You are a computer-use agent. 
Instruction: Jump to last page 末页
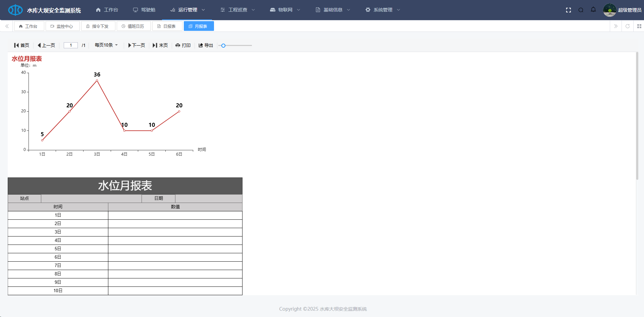click(160, 45)
